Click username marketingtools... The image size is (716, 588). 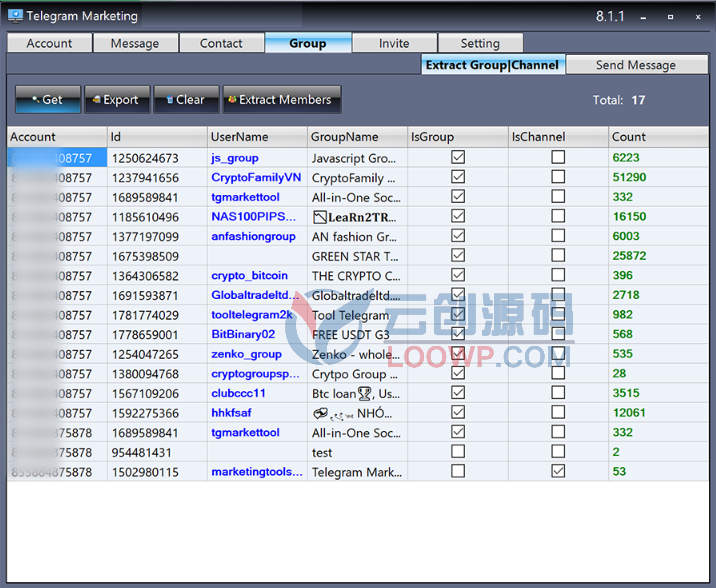(x=257, y=472)
